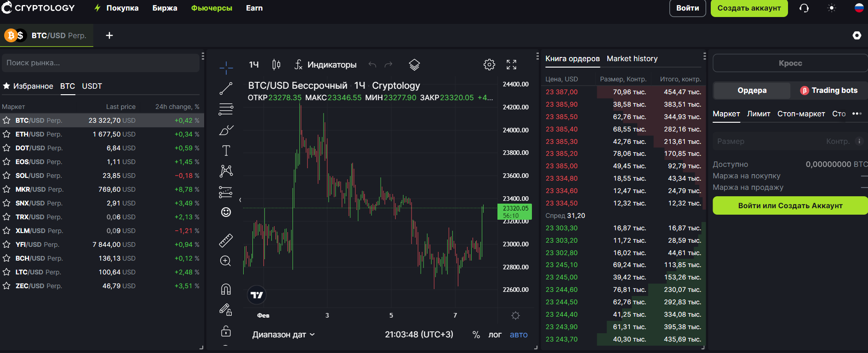Open the forecast and measurement tools
868x353 pixels.
(x=226, y=192)
